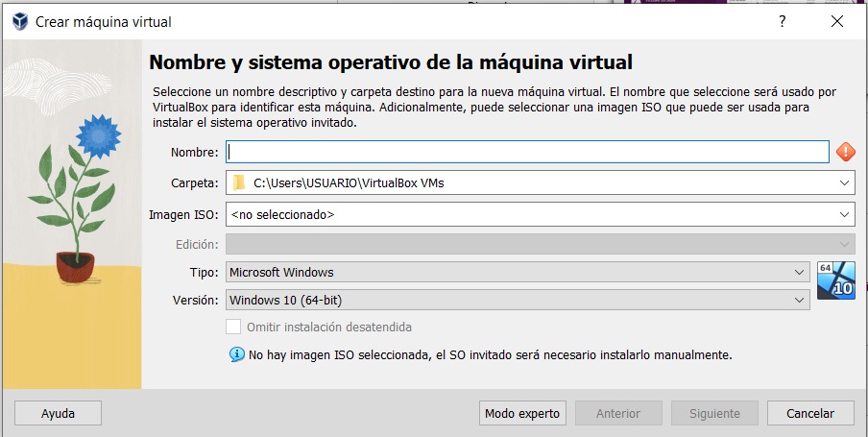Expand the Versión dropdown list
This screenshot has height=437, width=868.
tap(518, 301)
